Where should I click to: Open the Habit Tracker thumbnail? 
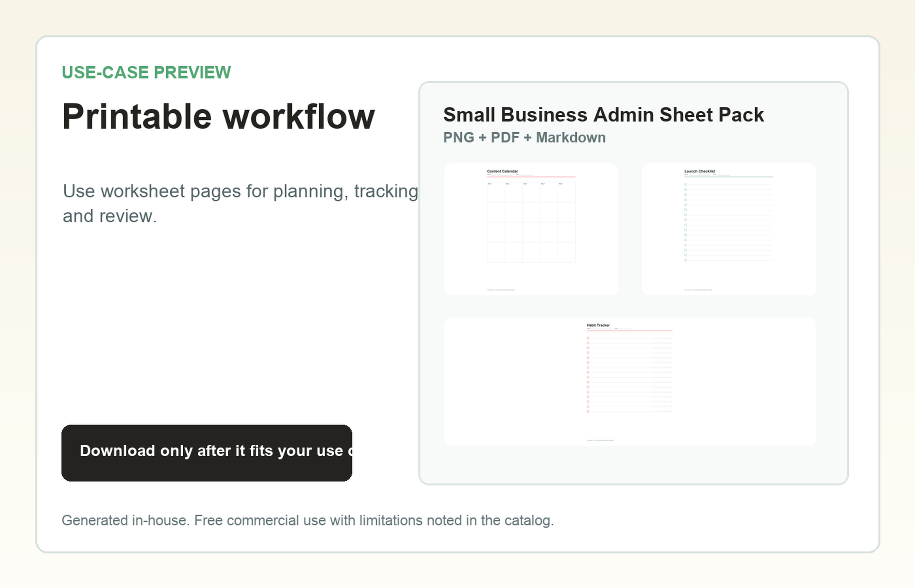(630, 382)
